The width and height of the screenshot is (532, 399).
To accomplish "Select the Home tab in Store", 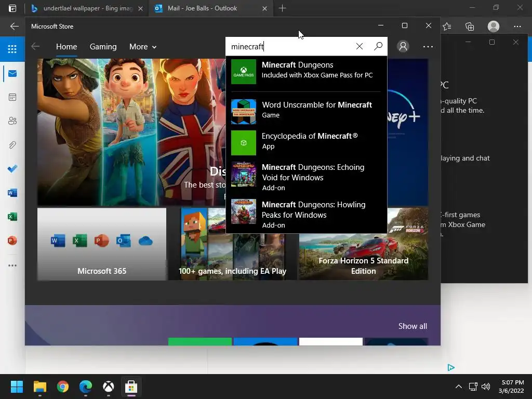I will pyautogui.click(x=66, y=47).
